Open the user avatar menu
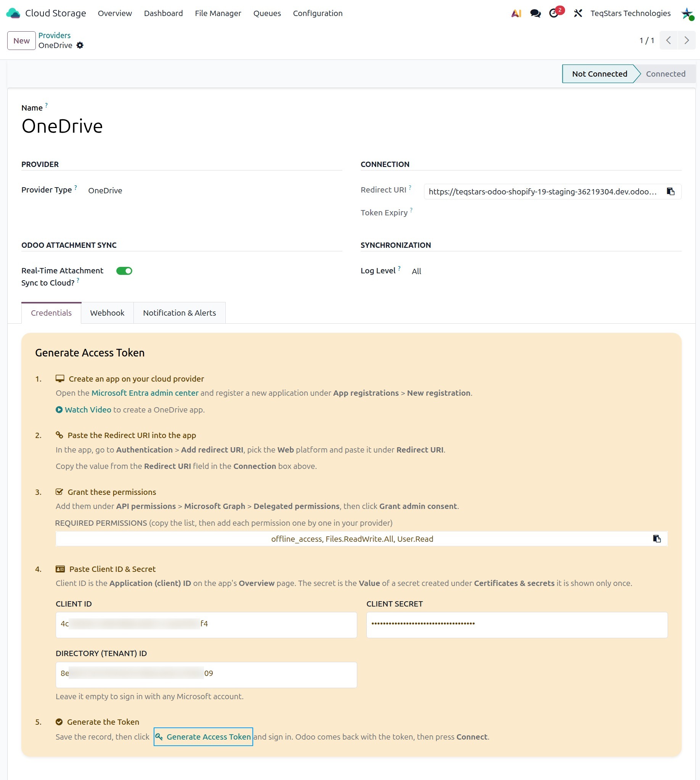Image resolution: width=700 pixels, height=780 pixels. pyautogui.click(x=687, y=14)
